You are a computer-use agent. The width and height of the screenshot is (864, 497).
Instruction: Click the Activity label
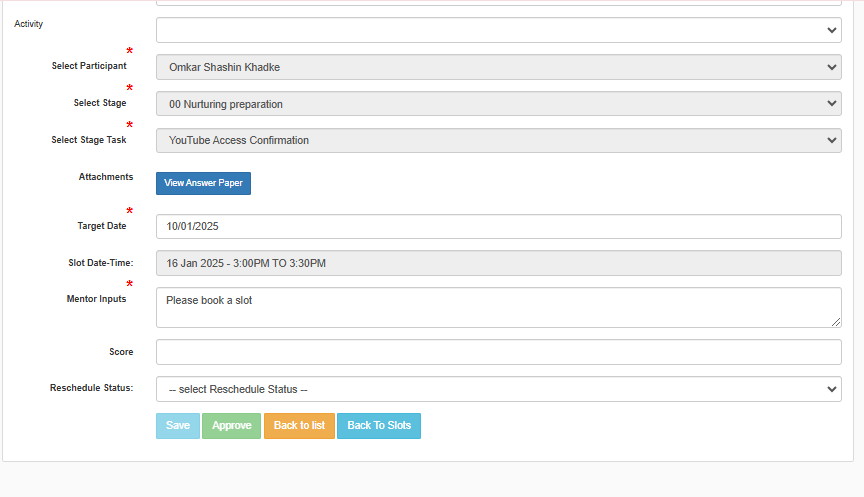[29, 23]
